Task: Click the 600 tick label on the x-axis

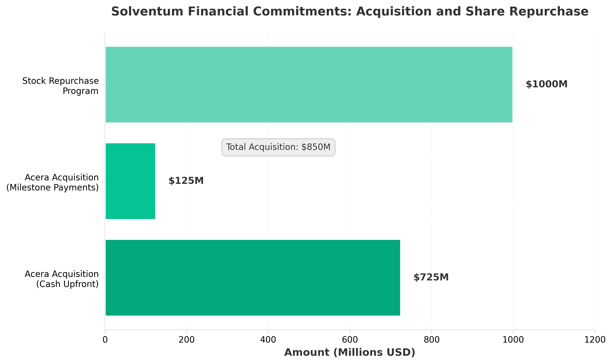Action: pyautogui.click(x=349, y=340)
